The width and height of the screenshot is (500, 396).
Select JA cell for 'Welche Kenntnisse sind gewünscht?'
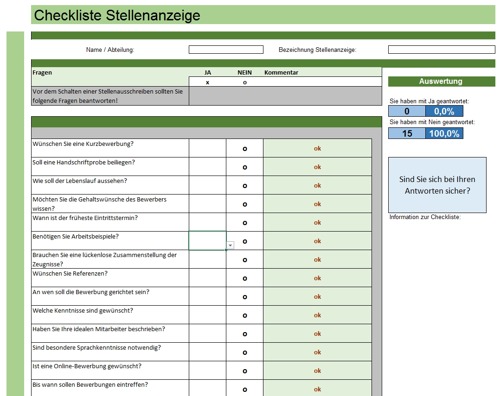click(208, 315)
